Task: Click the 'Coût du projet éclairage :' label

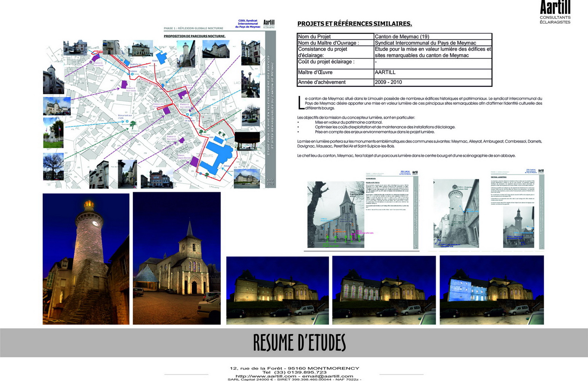Action: coord(326,62)
